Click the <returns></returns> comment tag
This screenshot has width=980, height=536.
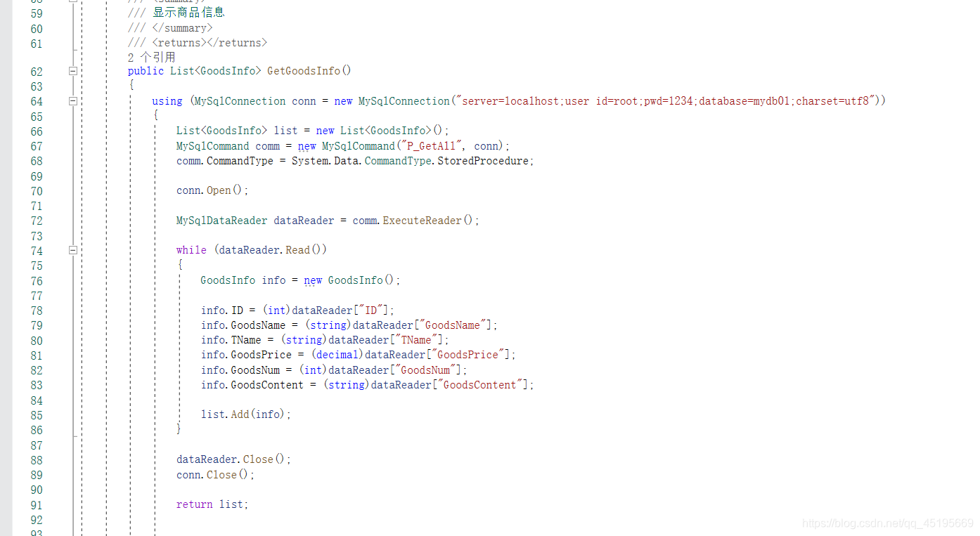tap(209, 43)
